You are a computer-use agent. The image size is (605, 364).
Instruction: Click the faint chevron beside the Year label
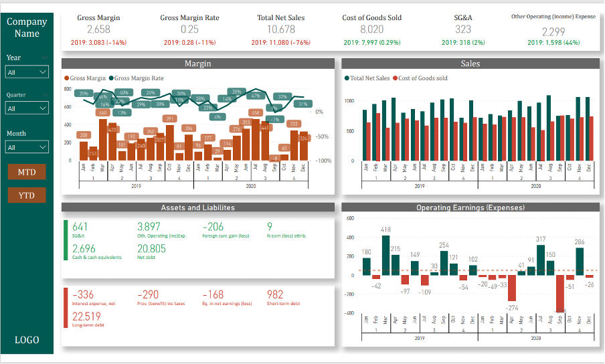click(44, 58)
